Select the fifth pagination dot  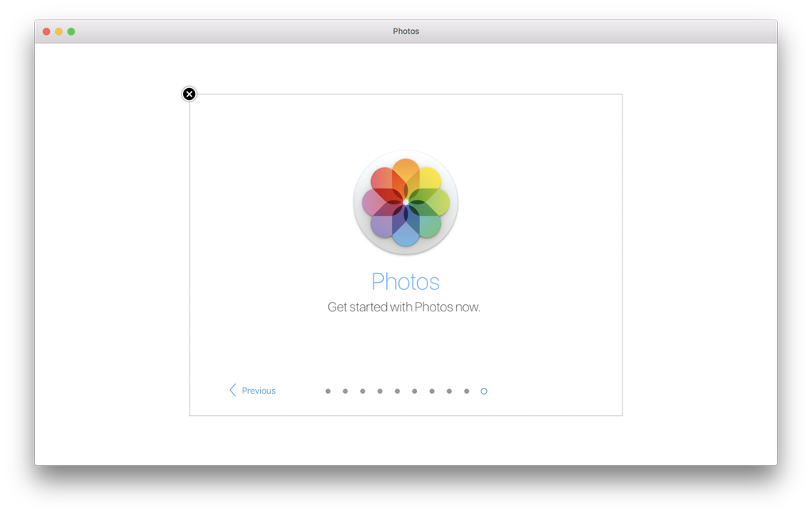coord(397,391)
